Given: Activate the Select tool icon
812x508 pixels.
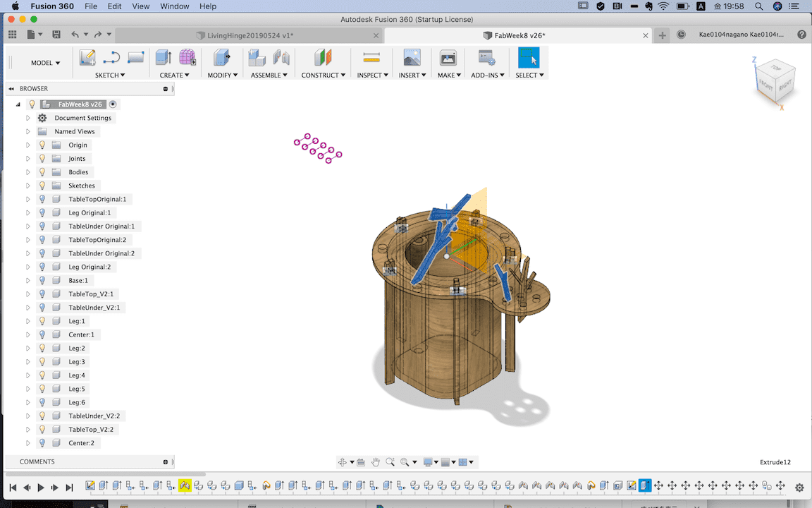Looking at the screenshot, I should 529,58.
